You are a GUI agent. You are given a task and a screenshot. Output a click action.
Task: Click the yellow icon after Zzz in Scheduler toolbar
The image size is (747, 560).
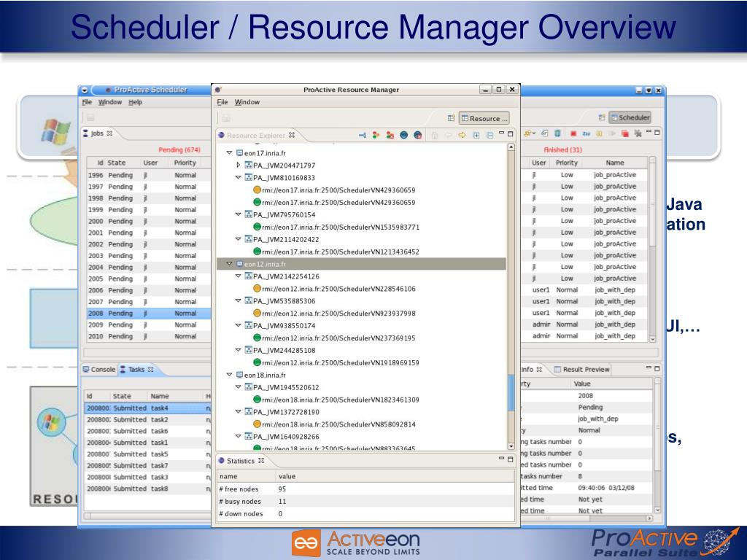600,134
